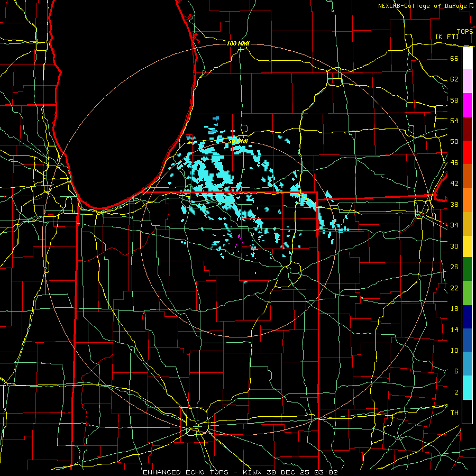Select the dark maroon legend swatch
Image resolution: width=476 pixels, height=476 pixels.
coord(467,129)
